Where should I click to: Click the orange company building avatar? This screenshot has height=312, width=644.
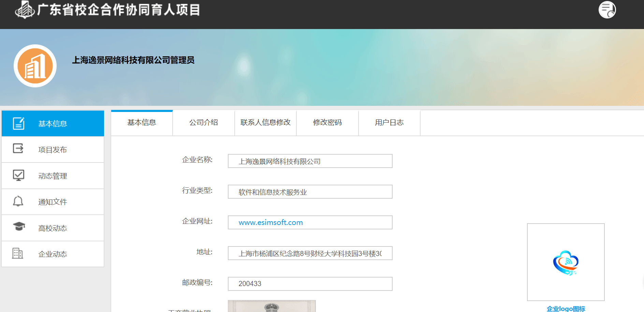(x=35, y=66)
